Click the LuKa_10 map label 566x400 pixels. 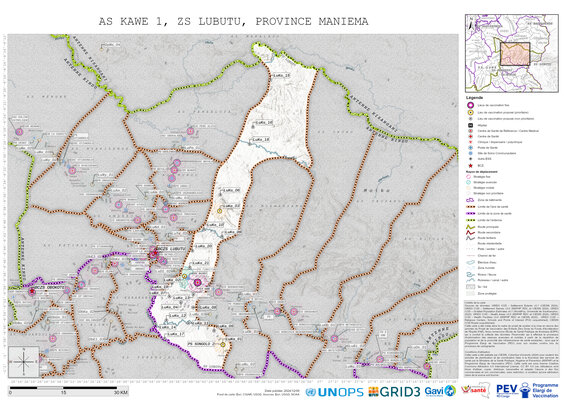215,225
